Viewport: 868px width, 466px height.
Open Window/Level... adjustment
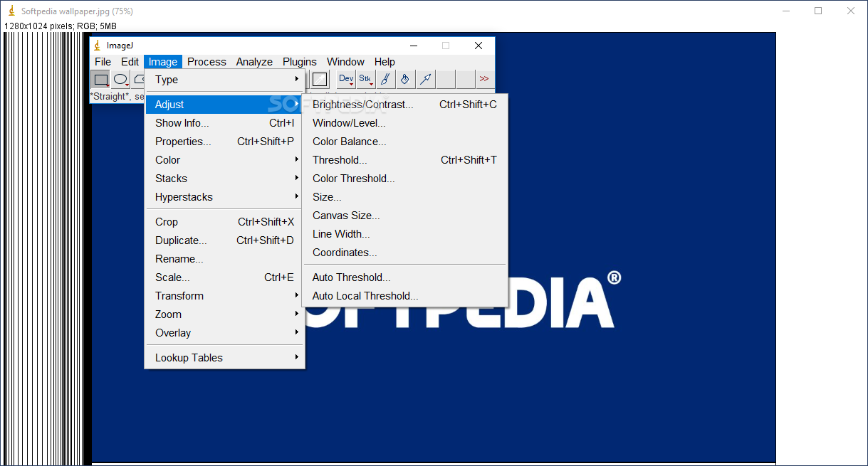tap(405, 123)
